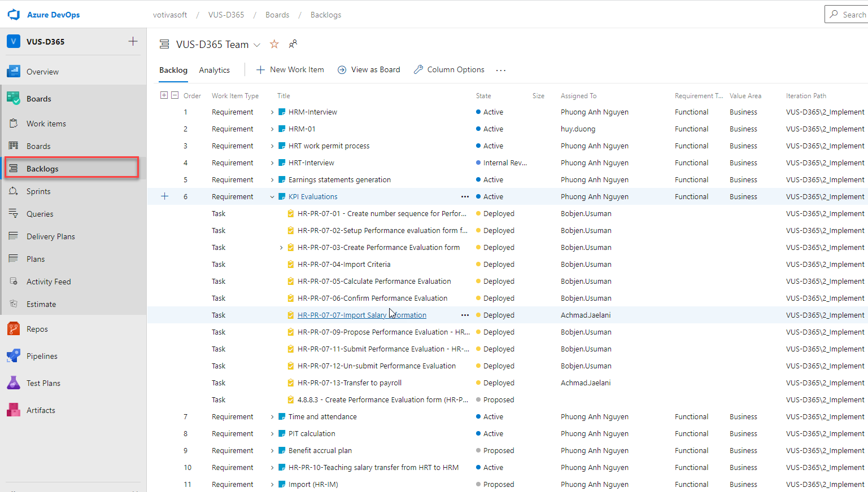Click the search magnifier icon

834,15
